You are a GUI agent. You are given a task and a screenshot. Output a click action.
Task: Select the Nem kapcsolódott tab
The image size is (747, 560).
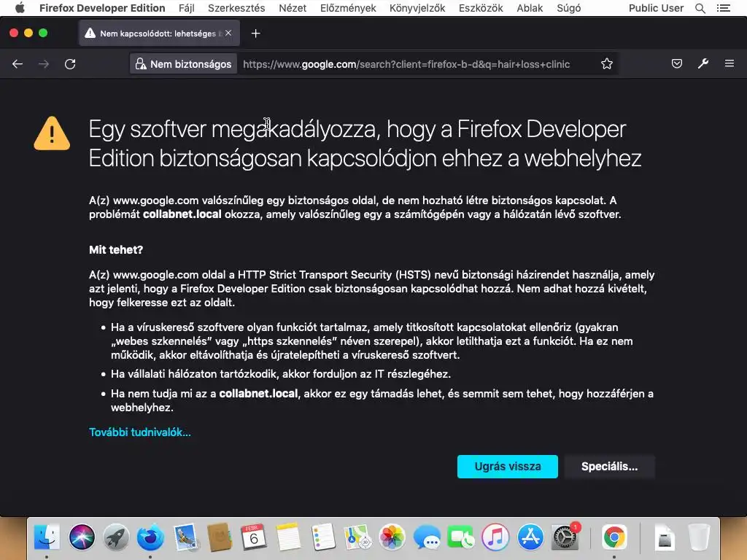(x=159, y=34)
